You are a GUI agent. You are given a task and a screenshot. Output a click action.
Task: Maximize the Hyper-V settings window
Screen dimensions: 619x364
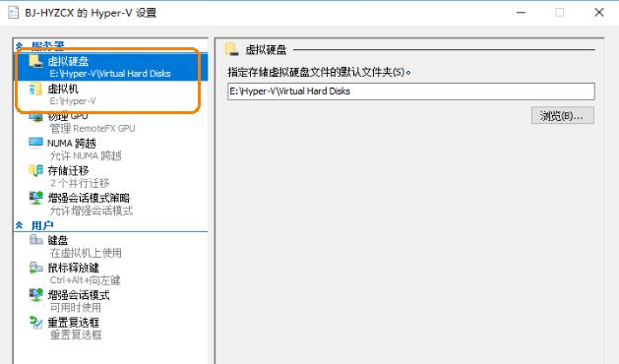559,12
